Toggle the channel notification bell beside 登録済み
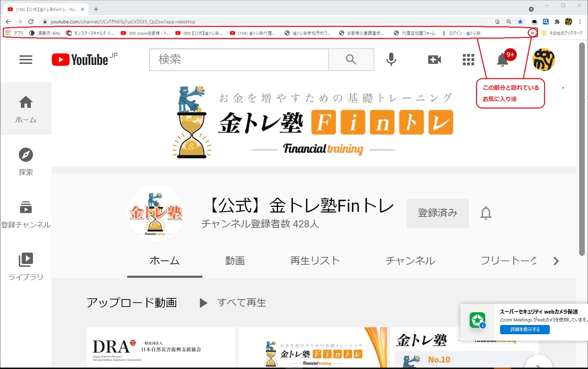 tap(486, 213)
